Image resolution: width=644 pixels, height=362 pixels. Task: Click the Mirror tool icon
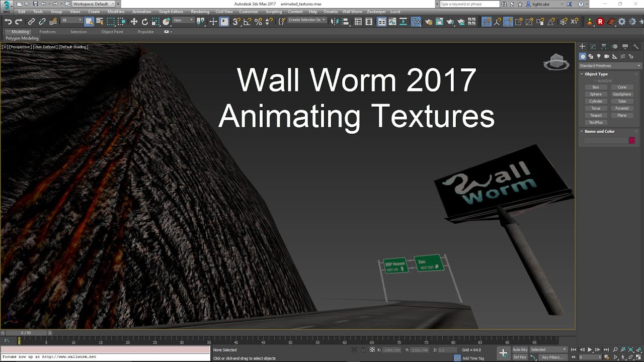pos(334,22)
